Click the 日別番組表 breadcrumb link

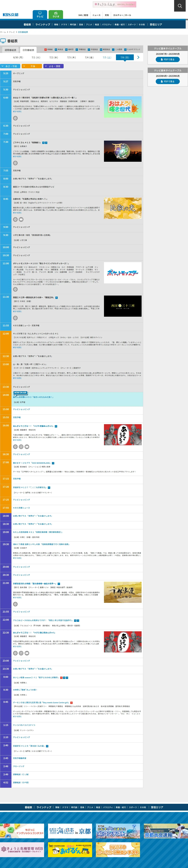(23, 32)
